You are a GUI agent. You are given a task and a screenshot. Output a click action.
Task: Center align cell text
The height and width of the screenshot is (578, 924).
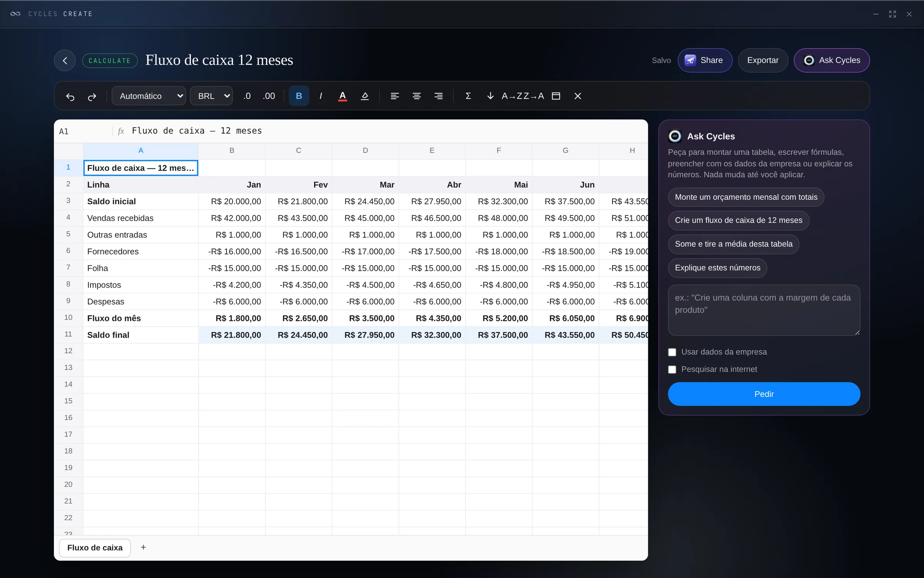coord(417,96)
